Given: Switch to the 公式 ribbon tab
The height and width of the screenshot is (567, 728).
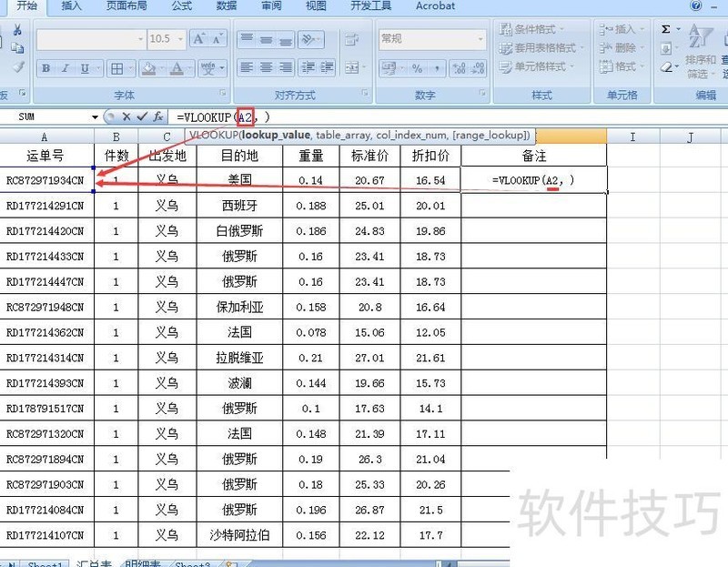Looking at the screenshot, I should point(180,6).
